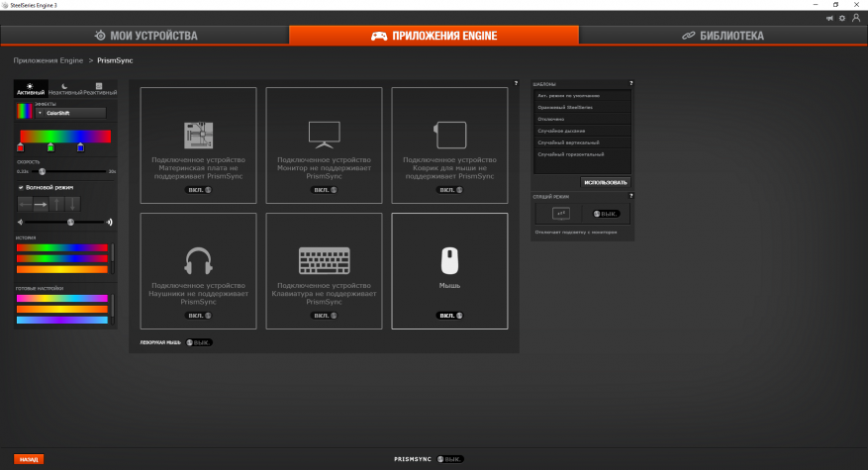Toggle the monitor card switch
This screenshot has width=868, height=470.
click(324, 190)
